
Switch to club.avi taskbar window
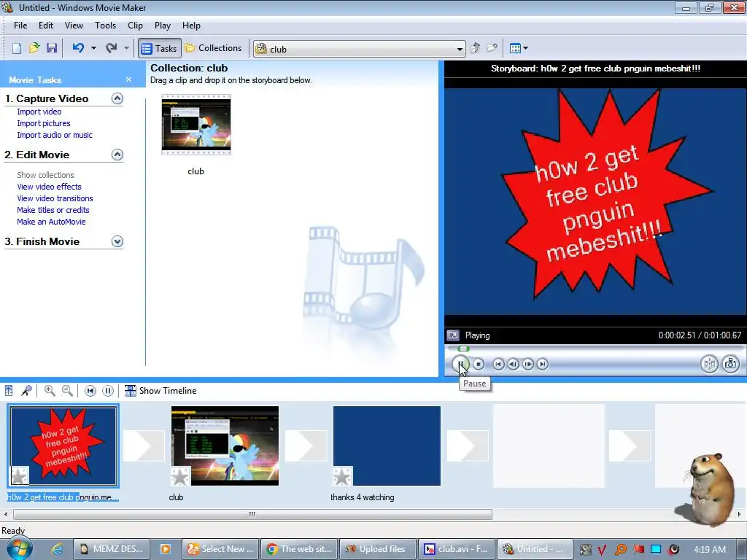(x=457, y=549)
